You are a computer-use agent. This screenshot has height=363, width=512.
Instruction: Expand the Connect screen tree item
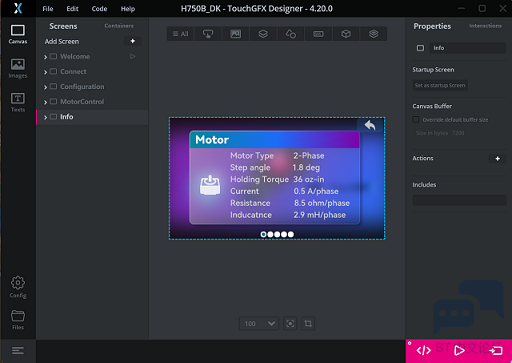tap(45, 72)
